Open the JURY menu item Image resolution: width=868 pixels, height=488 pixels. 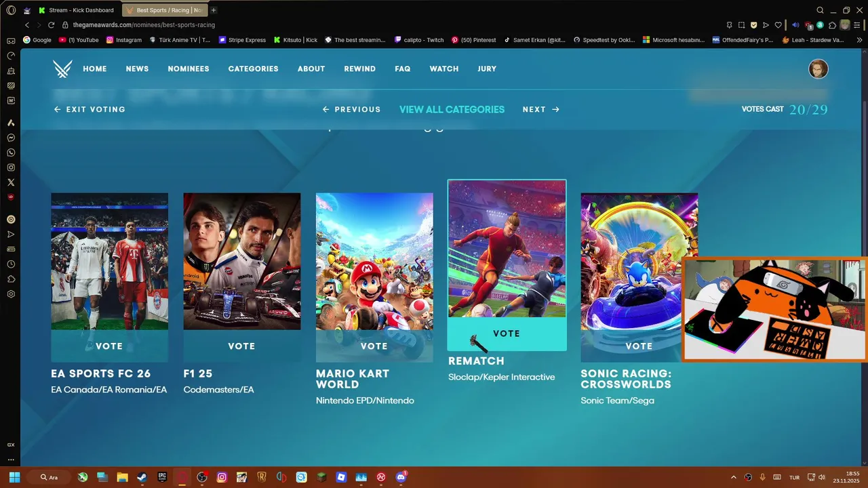click(x=487, y=68)
